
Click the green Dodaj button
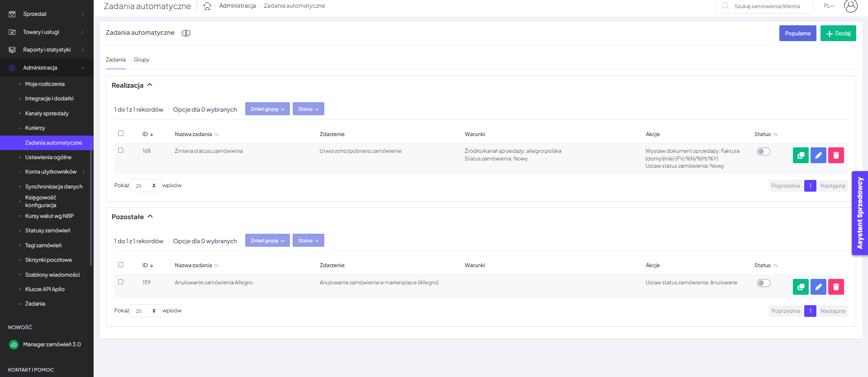click(x=838, y=33)
